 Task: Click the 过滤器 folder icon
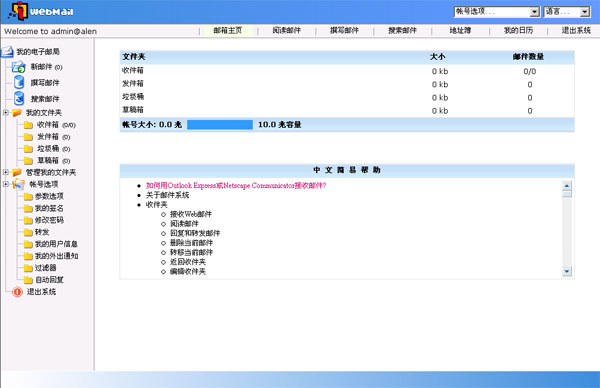click(x=28, y=267)
